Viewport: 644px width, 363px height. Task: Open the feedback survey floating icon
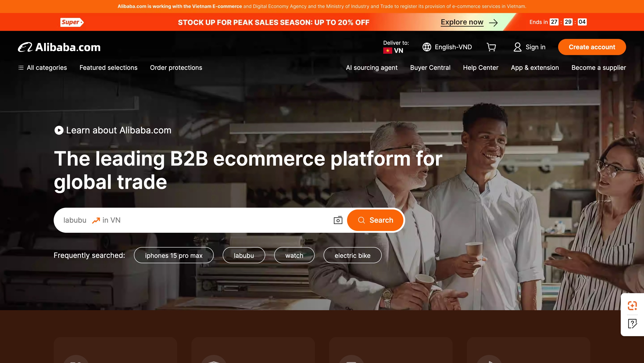coord(632,323)
